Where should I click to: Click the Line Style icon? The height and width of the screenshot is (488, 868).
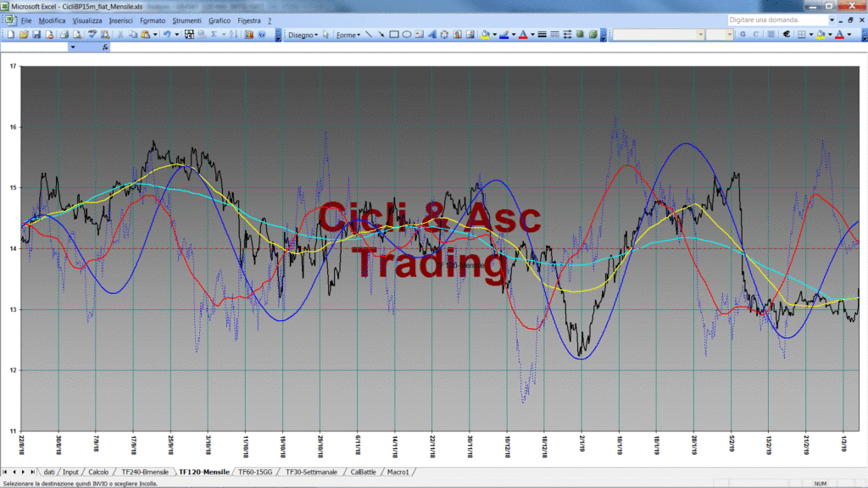tap(542, 34)
